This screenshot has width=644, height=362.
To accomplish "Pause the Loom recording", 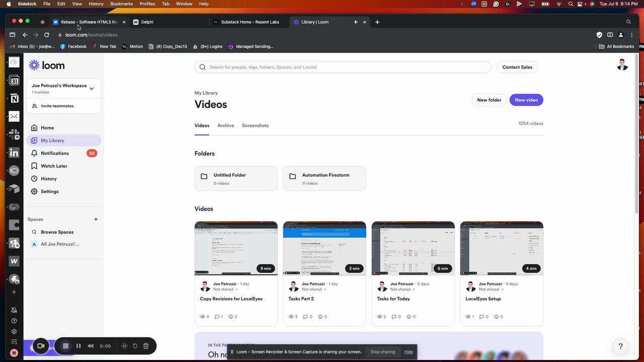I will click(78, 346).
